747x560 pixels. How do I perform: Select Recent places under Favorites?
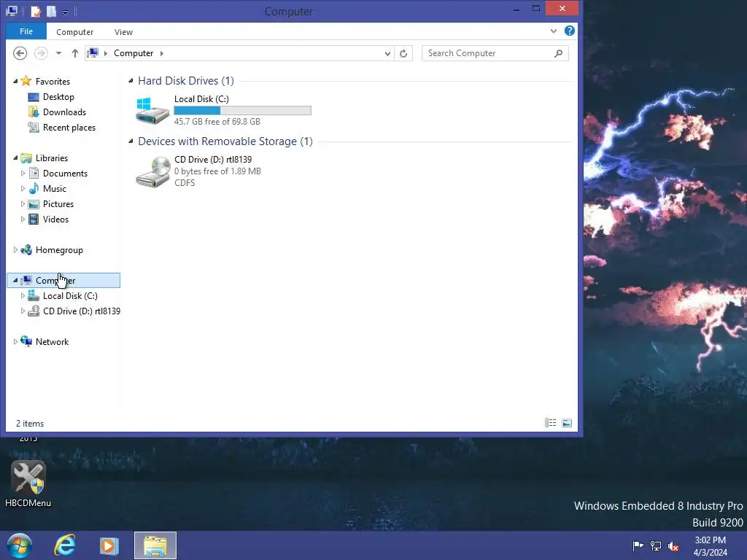(69, 127)
